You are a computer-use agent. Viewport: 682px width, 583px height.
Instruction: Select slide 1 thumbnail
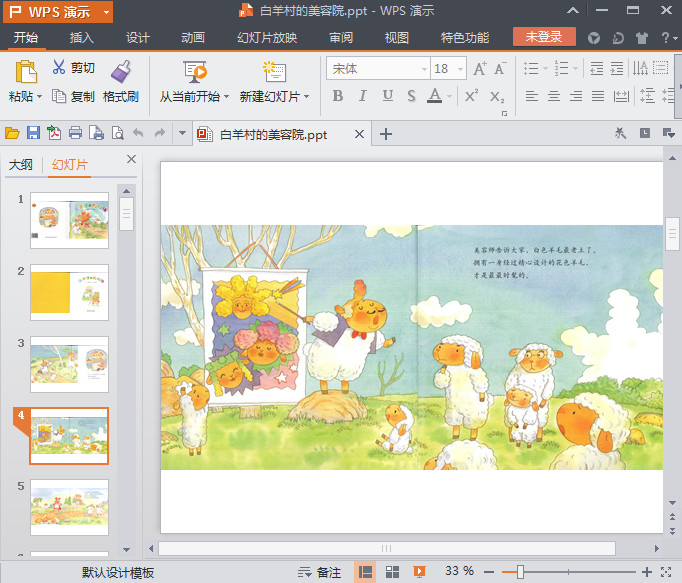[69, 221]
